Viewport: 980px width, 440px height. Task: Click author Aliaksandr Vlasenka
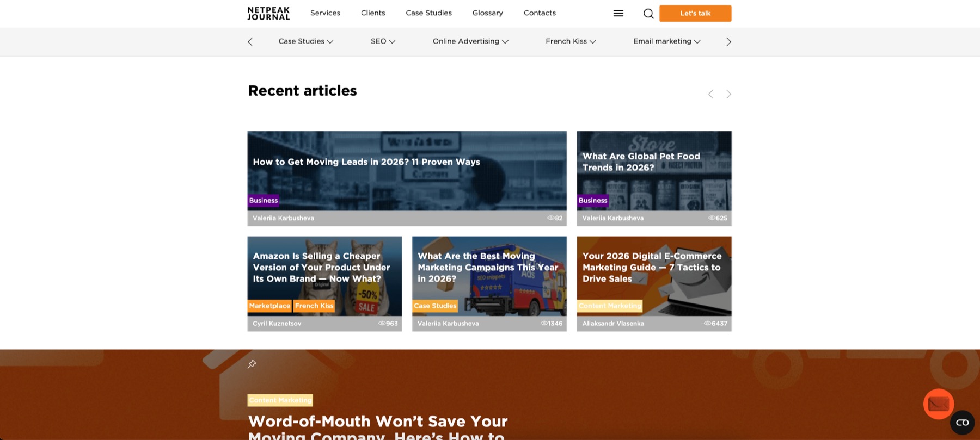pos(613,323)
